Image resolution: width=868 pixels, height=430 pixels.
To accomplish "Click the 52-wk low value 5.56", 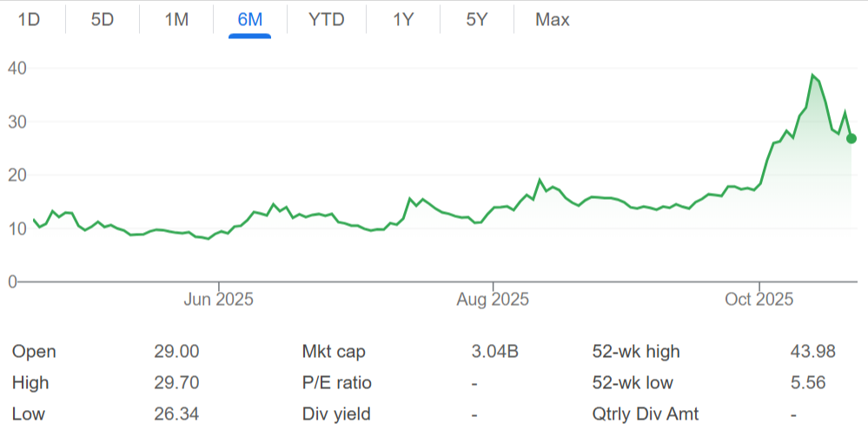I will (x=807, y=383).
